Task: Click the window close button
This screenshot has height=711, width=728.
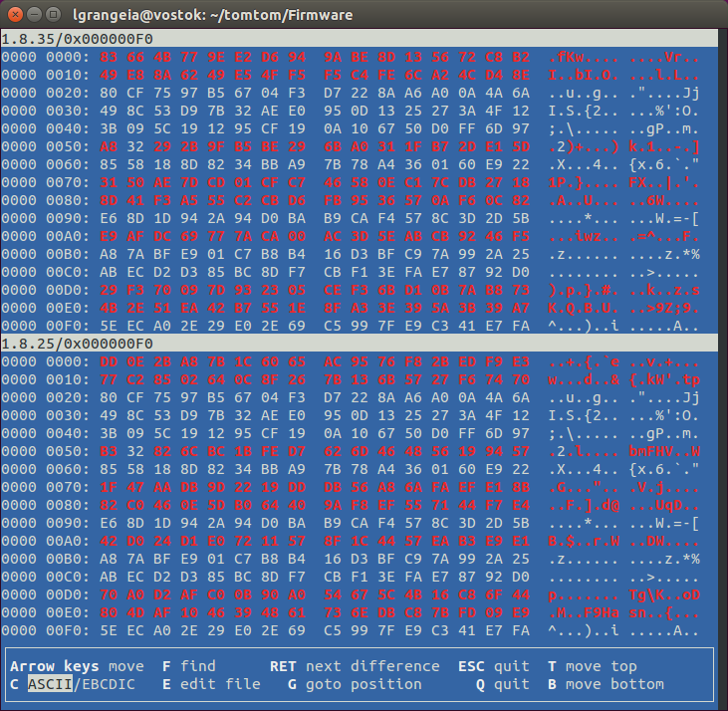Action: pos(13,15)
